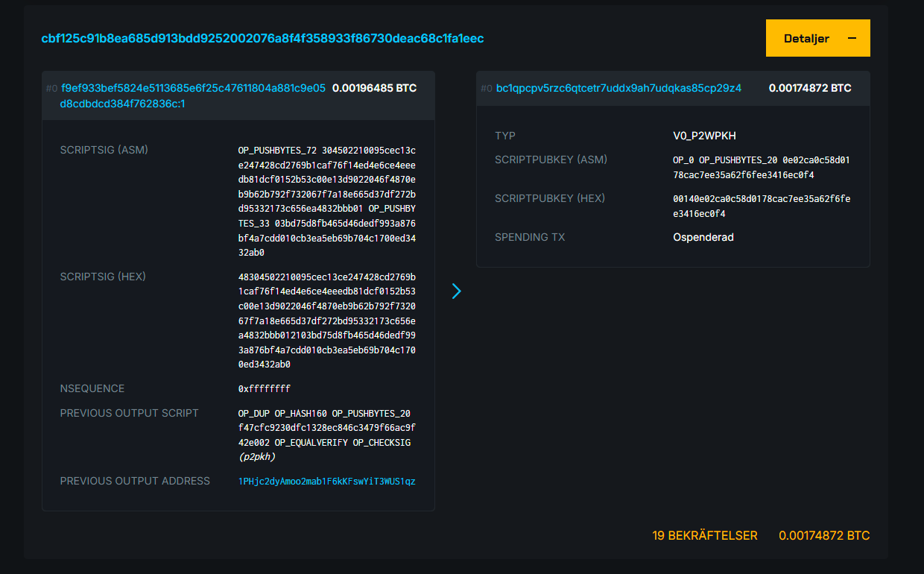Click the SCRIPTPUBKEY (HEX) label
This screenshot has width=924, height=574.
click(550, 198)
